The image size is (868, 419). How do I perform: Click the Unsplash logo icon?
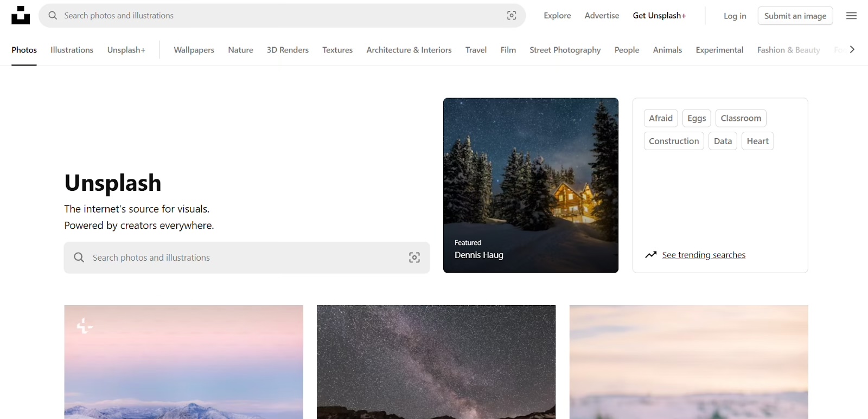(21, 16)
